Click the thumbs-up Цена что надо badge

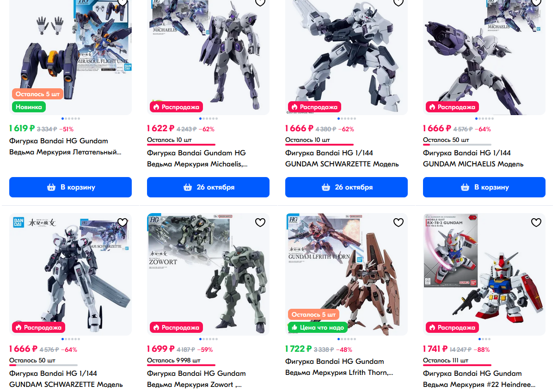pyautogui.click(x=318, y=327)
